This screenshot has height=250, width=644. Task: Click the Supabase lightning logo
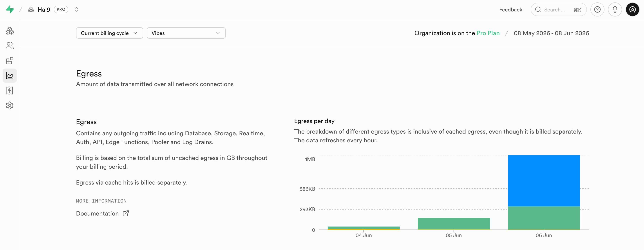(x=10, y=9)
